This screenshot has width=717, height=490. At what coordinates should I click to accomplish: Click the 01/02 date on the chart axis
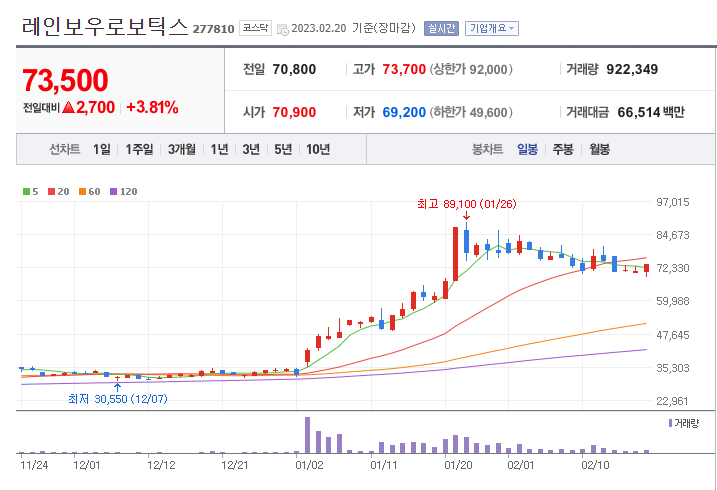[x=309, y=465]
